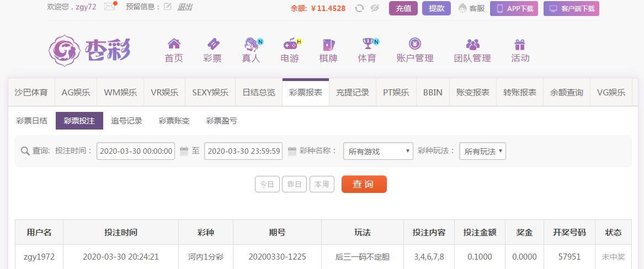Viewport: 644px width, 269px height.
Task: Click the start time input field
Action: point(136,151)
